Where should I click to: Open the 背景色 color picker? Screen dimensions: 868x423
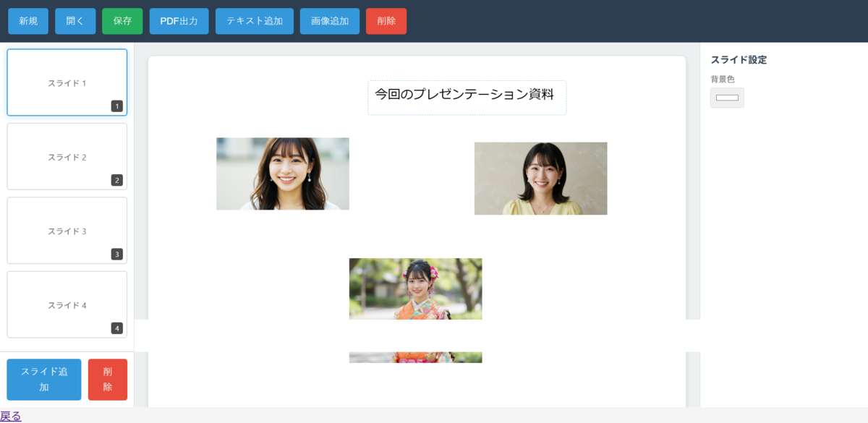pyautogui.click(x=727, y=98)
